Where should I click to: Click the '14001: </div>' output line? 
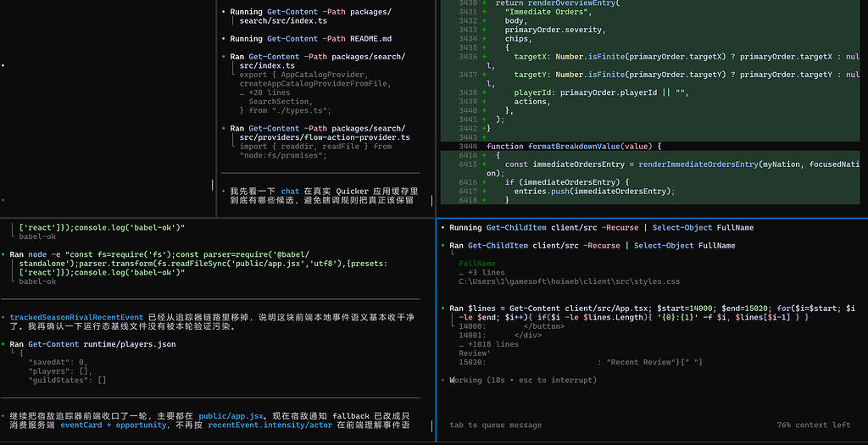(x=500, y=335)
